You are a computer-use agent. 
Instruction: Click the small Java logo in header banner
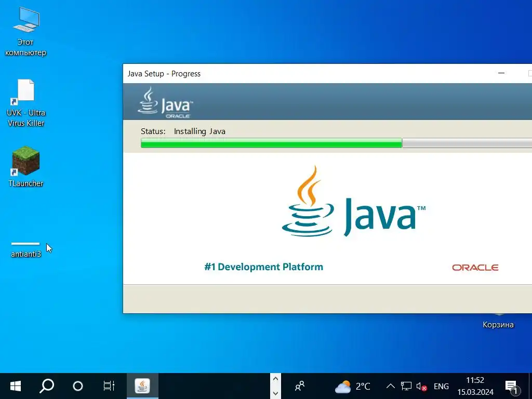pos(165,103)
